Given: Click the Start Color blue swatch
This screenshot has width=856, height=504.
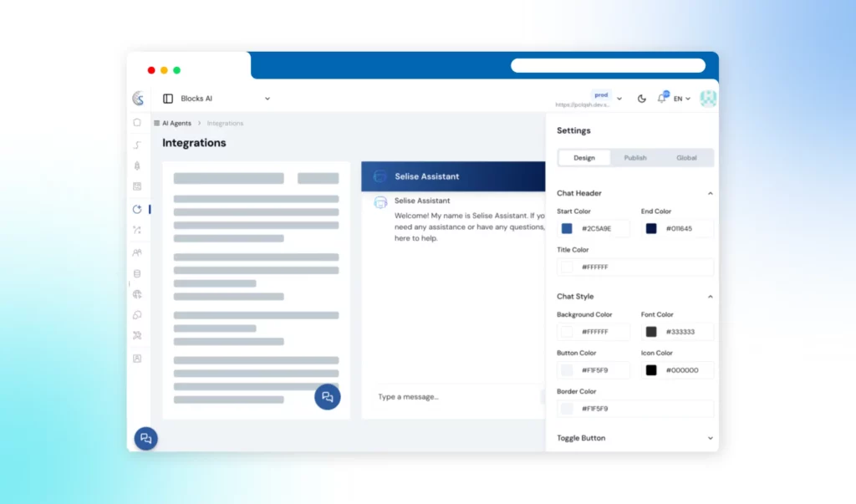Looking at the screenshot, I should (x=567, y=228).
